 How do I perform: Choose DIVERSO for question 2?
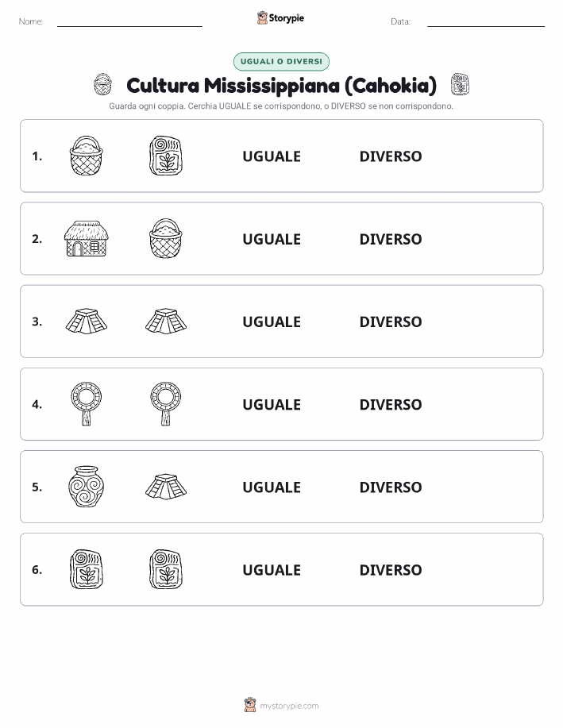tap(390, 239)
